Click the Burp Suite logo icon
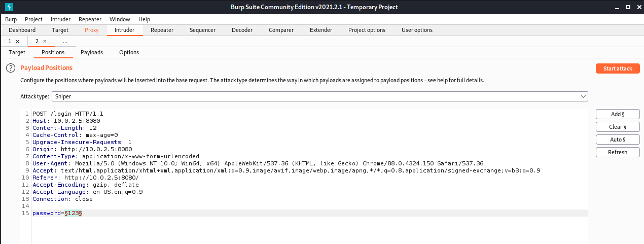Viewport: 644px width, 244px height. click(10, 7)
